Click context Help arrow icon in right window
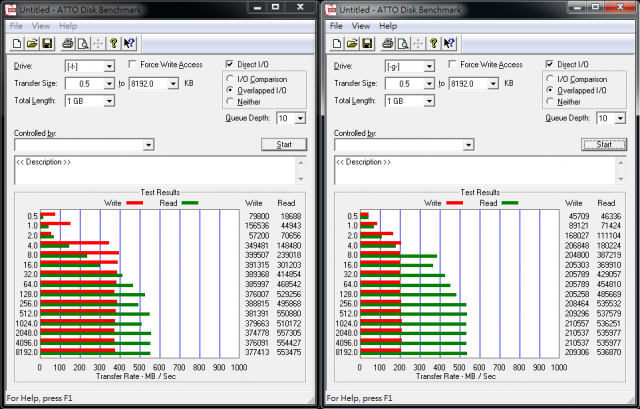The image size is (640, 409). (x=449, y=43)
